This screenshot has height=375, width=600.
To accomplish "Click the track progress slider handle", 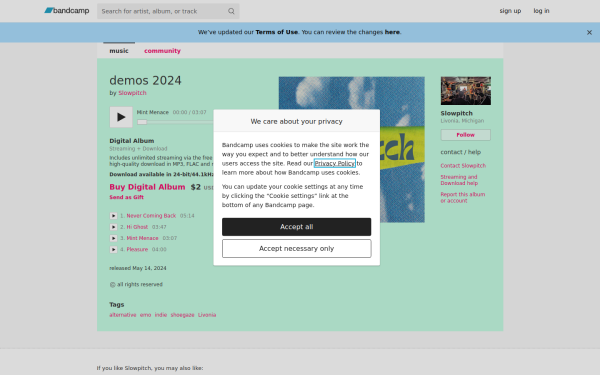I will point(142,122).
